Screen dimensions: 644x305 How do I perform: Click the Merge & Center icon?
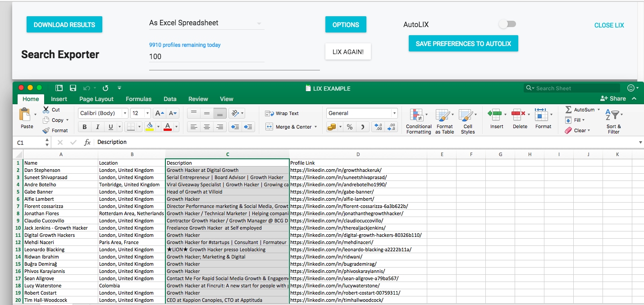point(269,127)
